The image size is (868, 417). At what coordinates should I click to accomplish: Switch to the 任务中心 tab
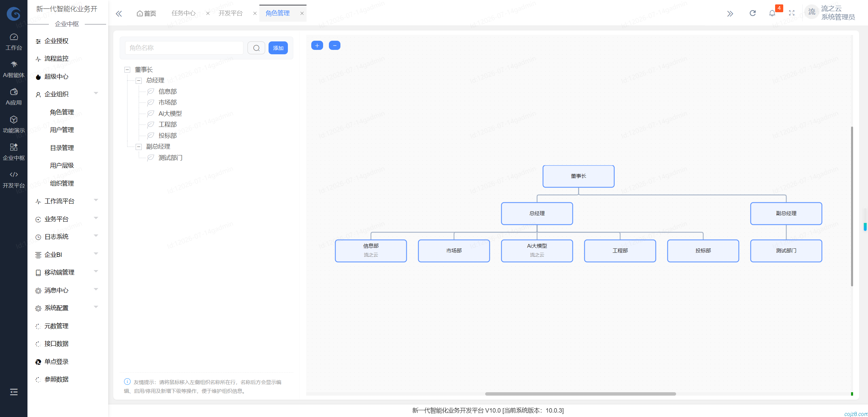tap(183, 13)
